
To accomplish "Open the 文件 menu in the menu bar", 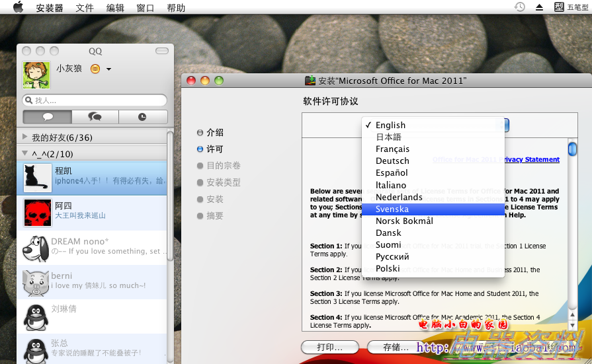I will click(x=85, y=8).
